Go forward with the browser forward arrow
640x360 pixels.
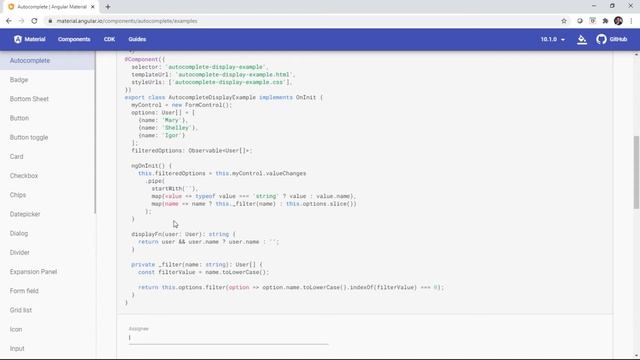(21, 21)
